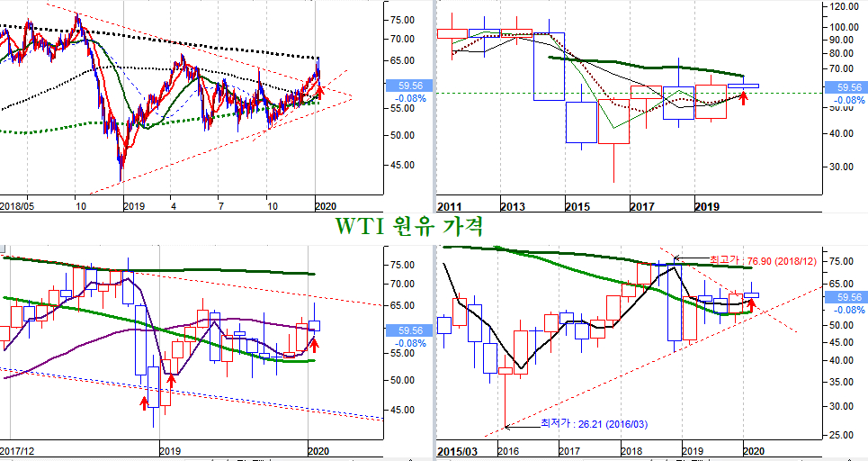Click the 2015 year label on the yearly chart
This screenshot has height=461, width=868.
click(577, 207)
